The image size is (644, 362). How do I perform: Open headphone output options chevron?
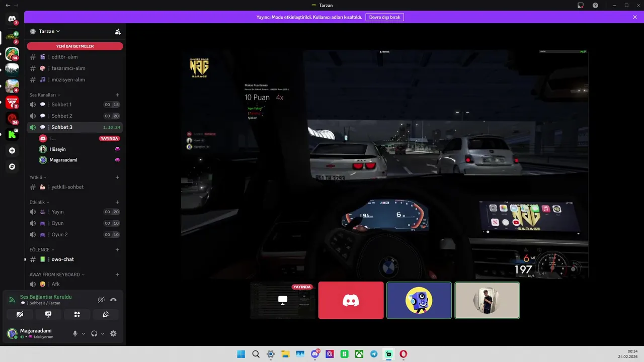tap(103, 333)
